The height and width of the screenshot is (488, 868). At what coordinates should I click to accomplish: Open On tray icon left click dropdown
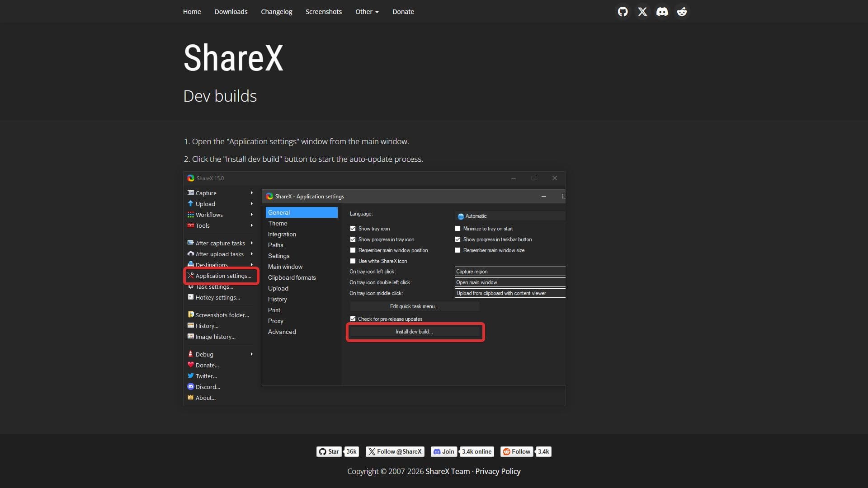510,272
